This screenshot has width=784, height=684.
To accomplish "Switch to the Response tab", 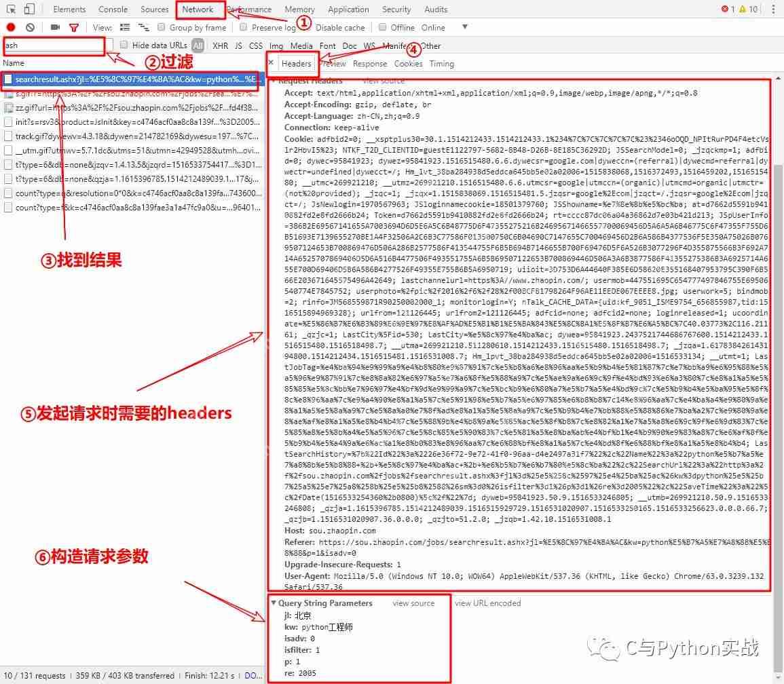I will [370, 63].
